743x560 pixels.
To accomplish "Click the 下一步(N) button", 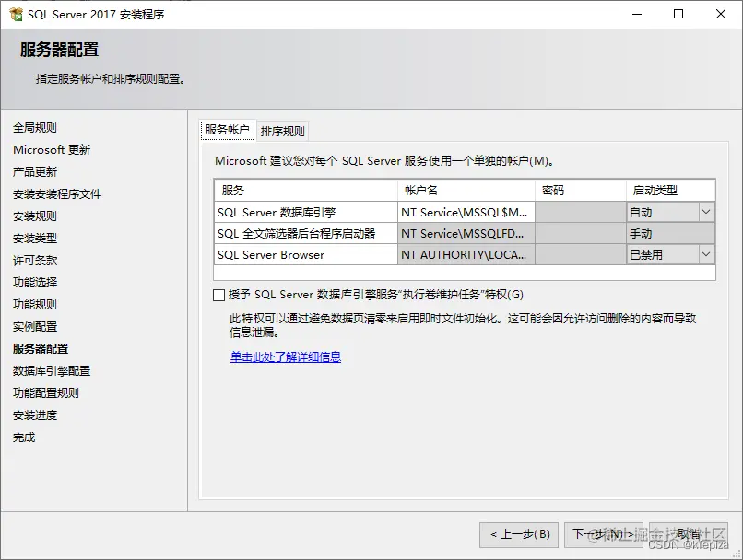I will coord(606,534).
